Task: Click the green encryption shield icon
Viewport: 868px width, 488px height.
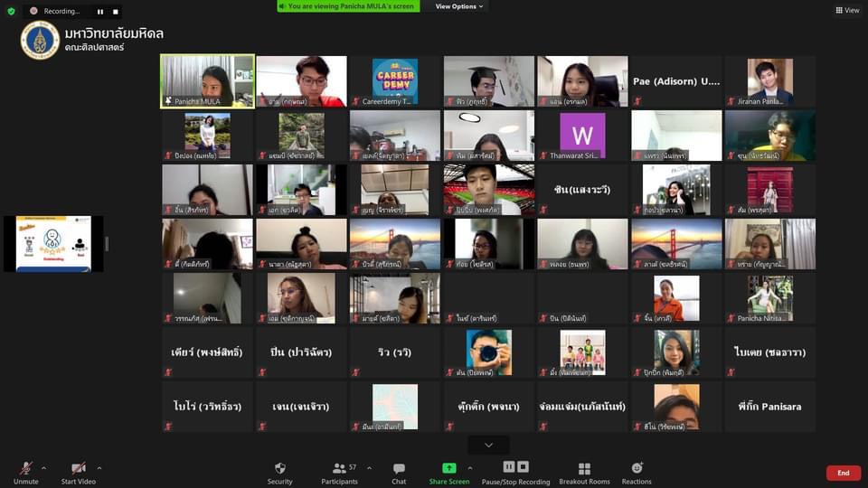Action: coord(11,11)
